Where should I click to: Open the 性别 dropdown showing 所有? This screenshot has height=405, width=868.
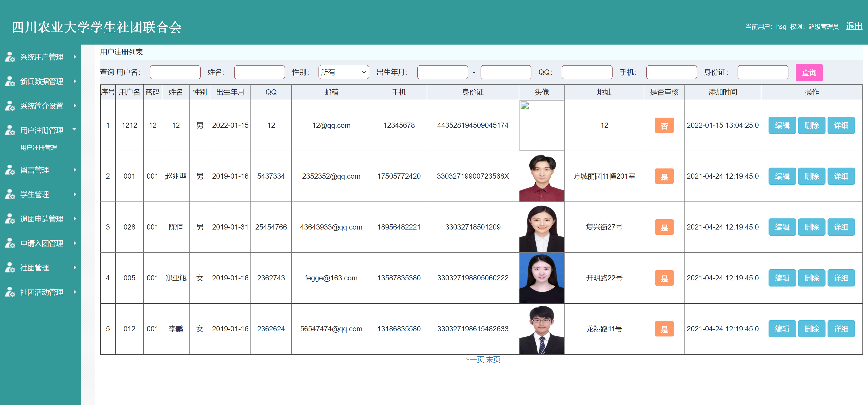[x=343, y=72]
